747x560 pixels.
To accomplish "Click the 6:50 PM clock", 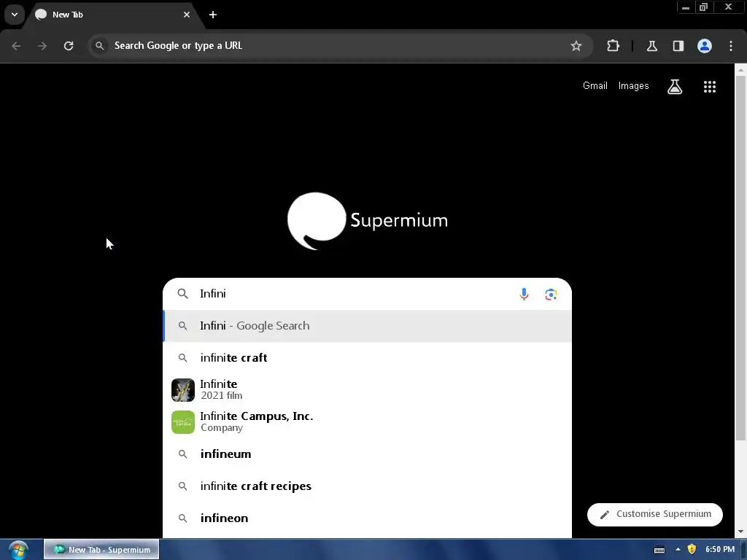I will (x=720, y=550).
